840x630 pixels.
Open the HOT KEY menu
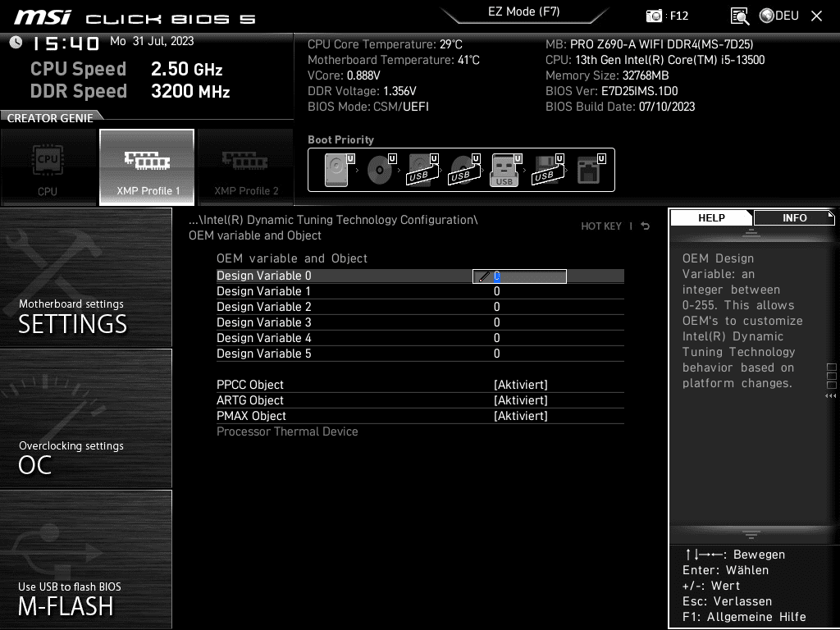pos(601,226)
